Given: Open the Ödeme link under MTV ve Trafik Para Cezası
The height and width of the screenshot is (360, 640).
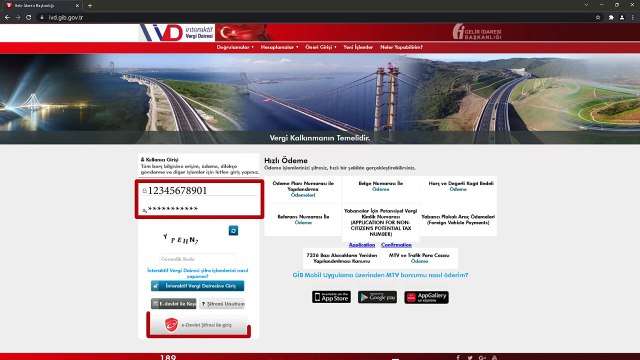Looking at the screenshot, I should (x=419, y=261).
